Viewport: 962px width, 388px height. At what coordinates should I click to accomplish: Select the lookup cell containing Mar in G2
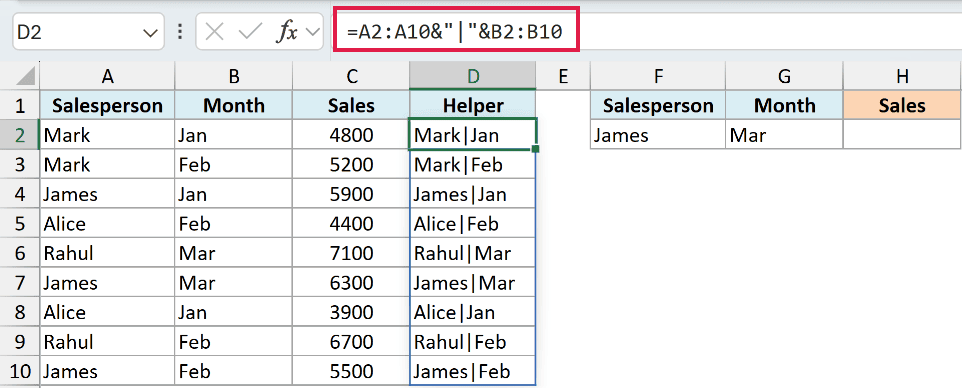pyautogui.click(x=784, y=134)
